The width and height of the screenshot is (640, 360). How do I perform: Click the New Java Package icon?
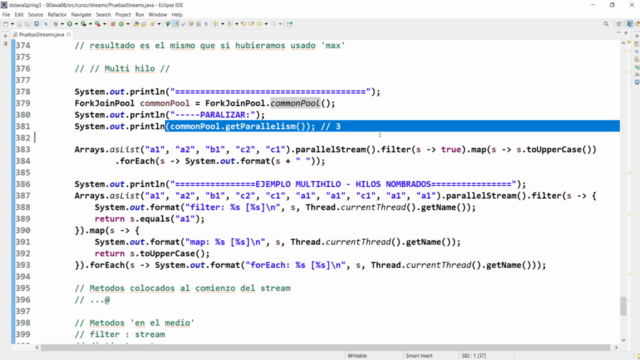113,24
